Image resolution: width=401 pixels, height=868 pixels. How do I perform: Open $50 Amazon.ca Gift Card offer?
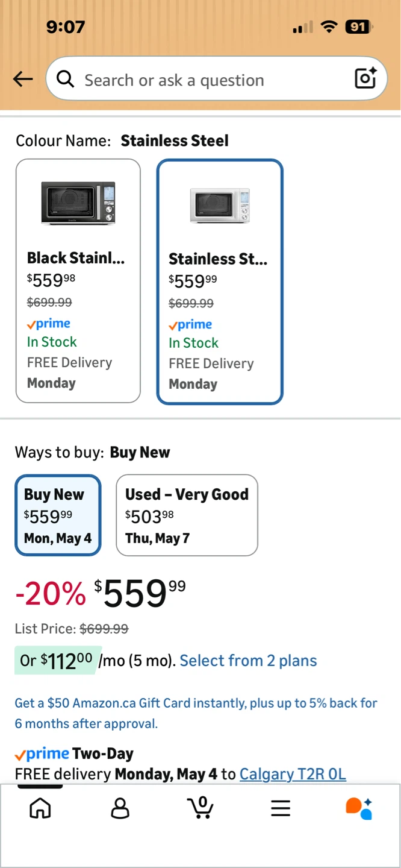[196, 713]
